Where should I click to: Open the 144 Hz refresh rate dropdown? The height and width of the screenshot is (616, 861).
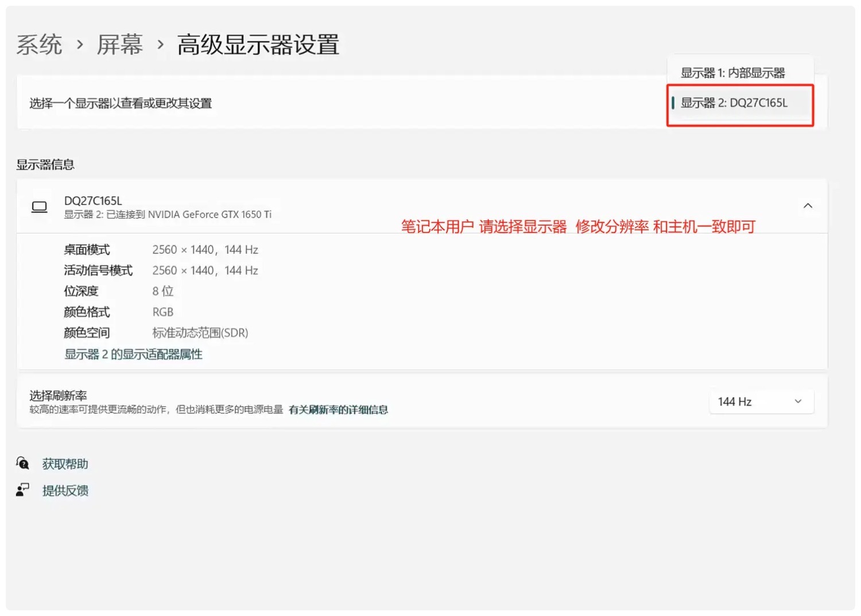[x=761, y=401]
